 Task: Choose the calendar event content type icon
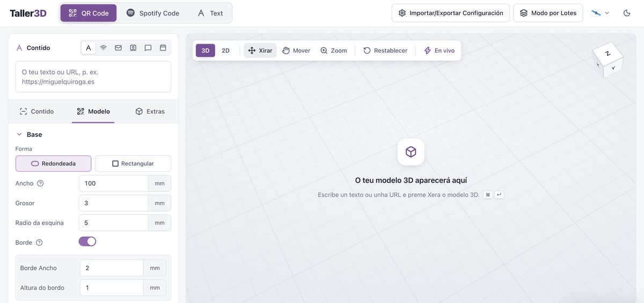tap(163, 48)
